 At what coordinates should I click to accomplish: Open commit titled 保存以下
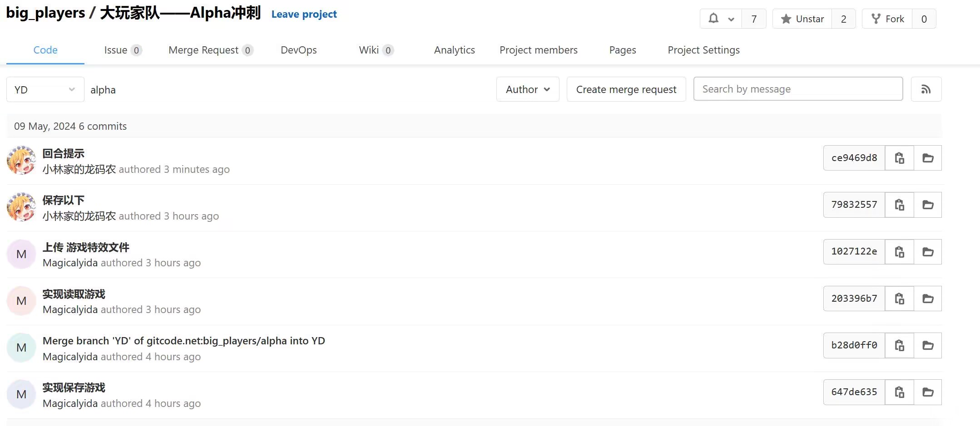[x=64, y=200]
